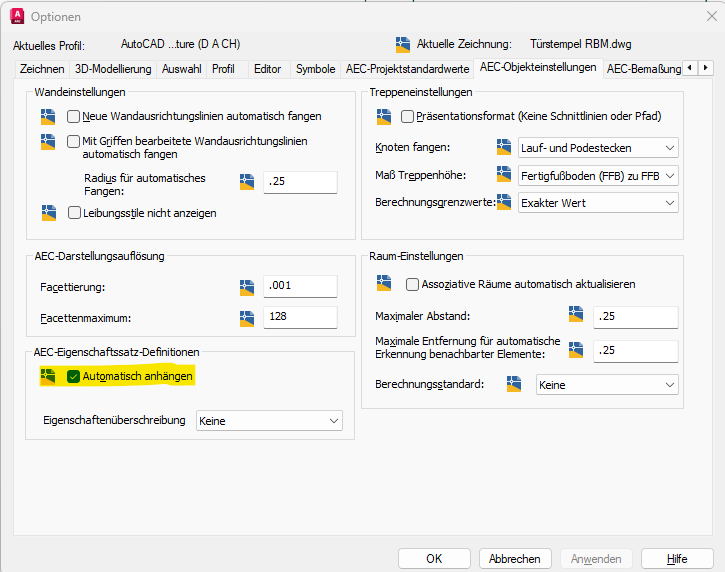Click the Facettenmaximum input field
The height and width of the screenshot is (572, 725).
pyautogui.click(x=300, y=318)
